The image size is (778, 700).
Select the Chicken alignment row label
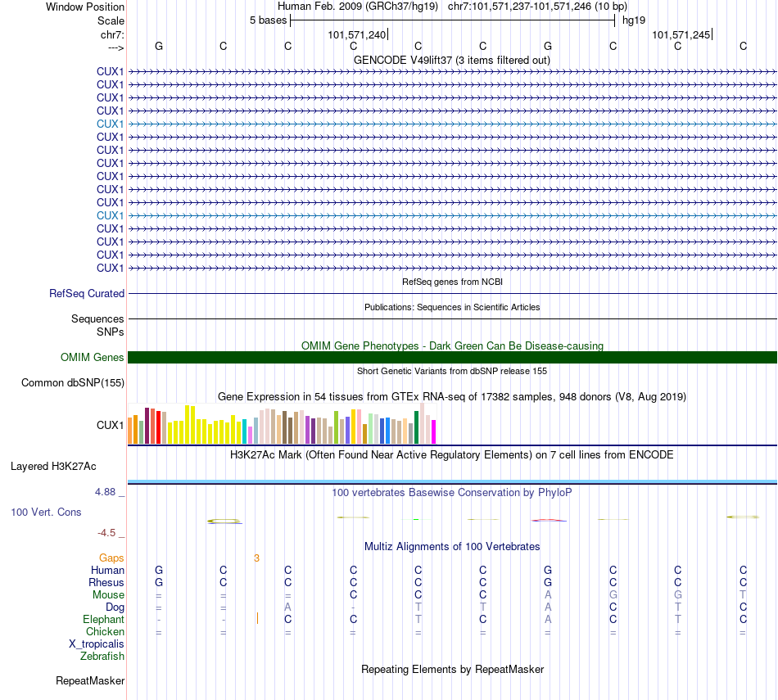tap(105, 631)
